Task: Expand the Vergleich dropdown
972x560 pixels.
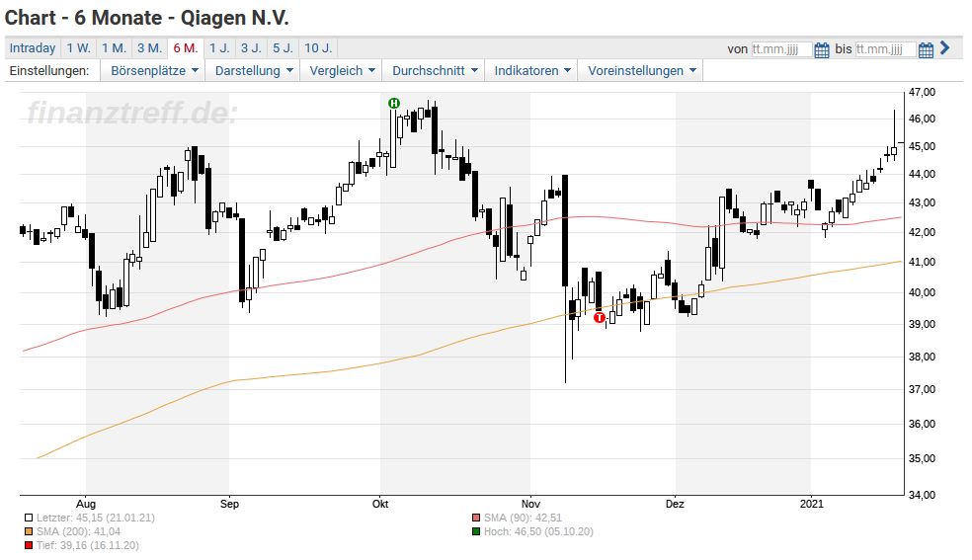Action: (x=342, y=71)
